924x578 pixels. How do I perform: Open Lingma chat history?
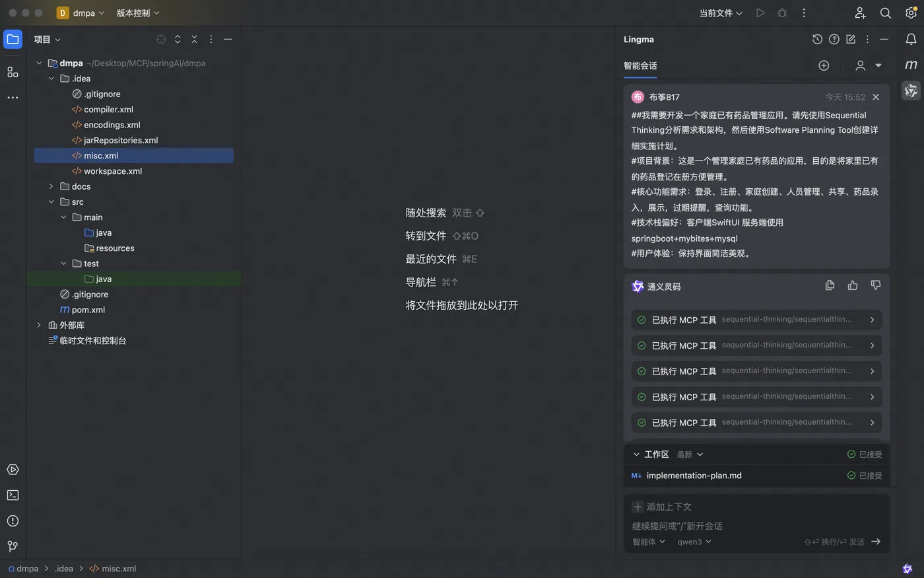point(817,40)
